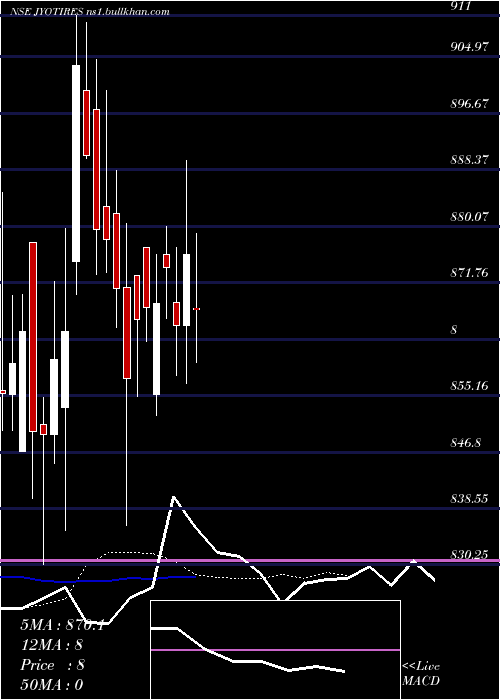Click the 896.67 price axis label

coord(469,104)
